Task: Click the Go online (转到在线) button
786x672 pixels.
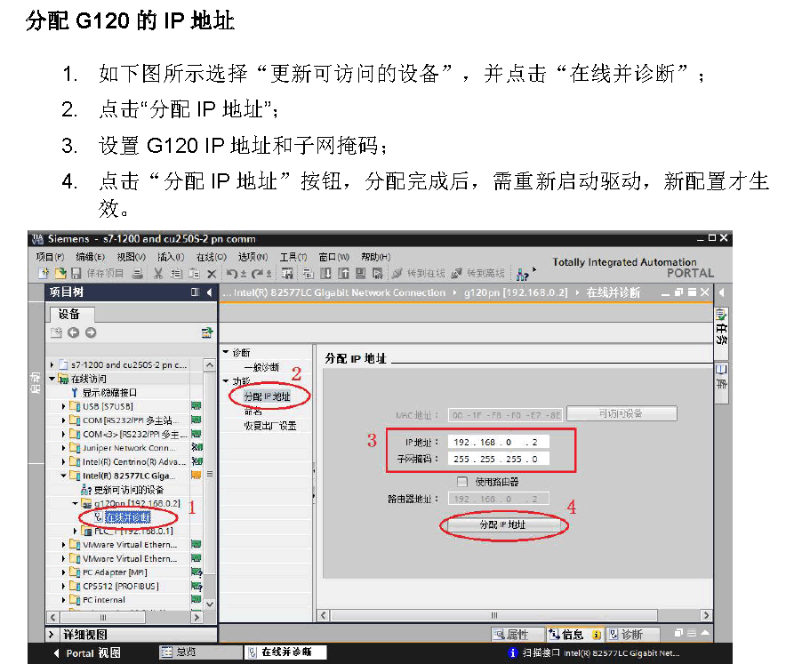Action: point(419,273)
